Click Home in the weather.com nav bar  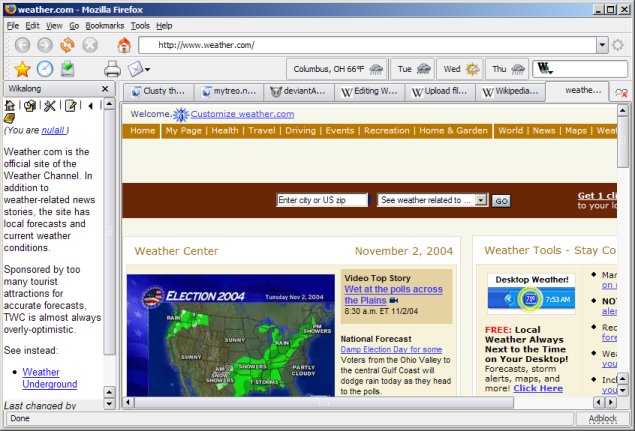[x=143, y=131]
